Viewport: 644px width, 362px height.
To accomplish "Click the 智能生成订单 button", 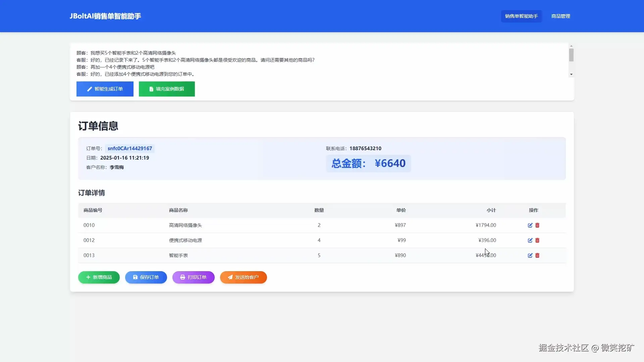I will click(105, 89).
